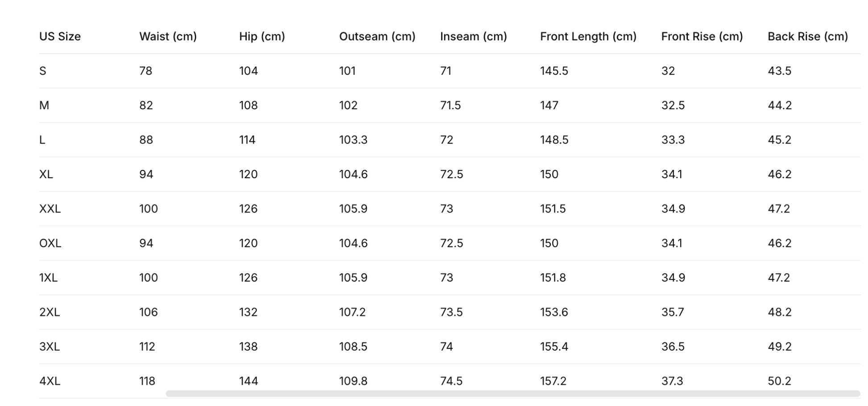The image size is (868, 406).
Task: Select the M size row label
Action: click(44, 105)
